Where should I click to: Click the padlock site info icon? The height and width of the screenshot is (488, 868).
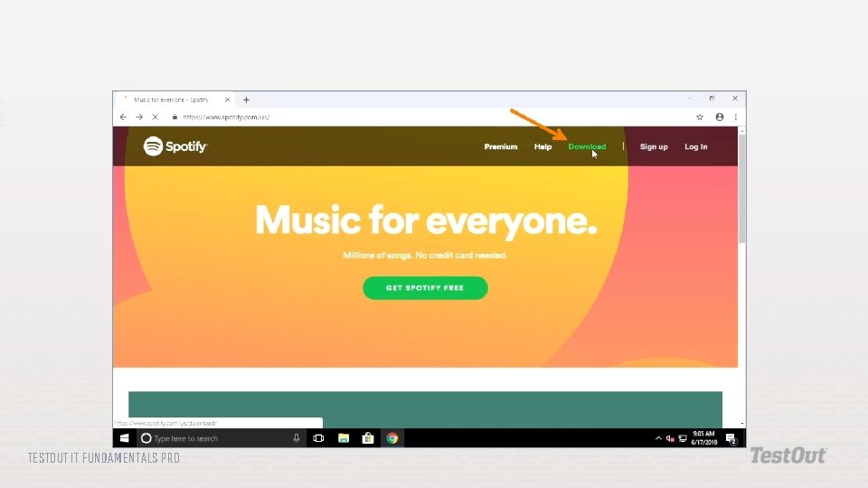pyautogui.click(x=175, y=117)
